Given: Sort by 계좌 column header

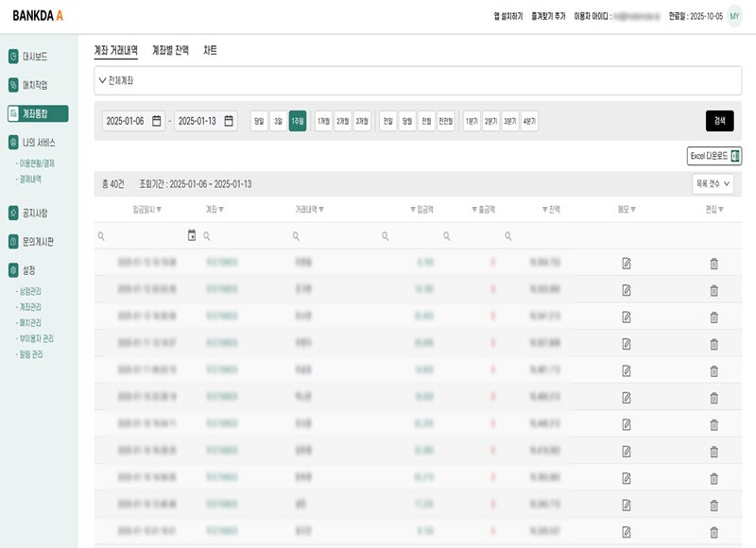Looking at the screenshot, I should 215,209.
